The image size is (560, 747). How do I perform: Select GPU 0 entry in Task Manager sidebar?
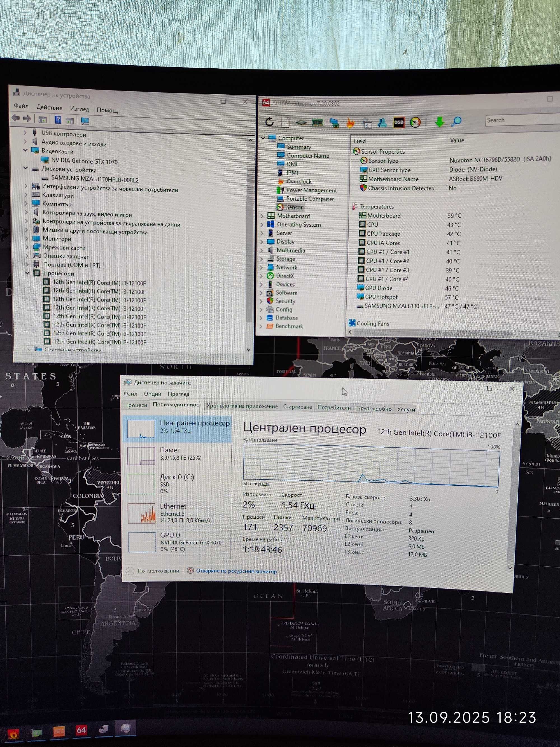[178, 542]
